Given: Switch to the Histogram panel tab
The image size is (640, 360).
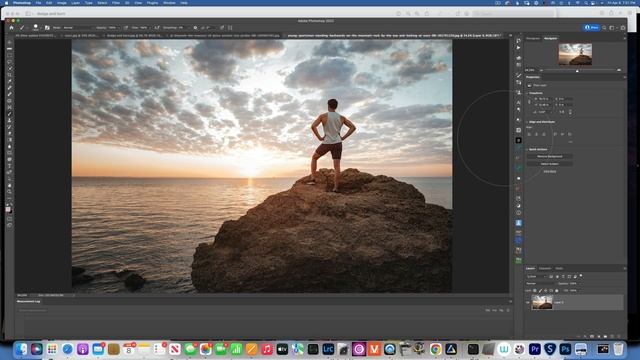Looking at the screenshot, I should tap(533, 38).
